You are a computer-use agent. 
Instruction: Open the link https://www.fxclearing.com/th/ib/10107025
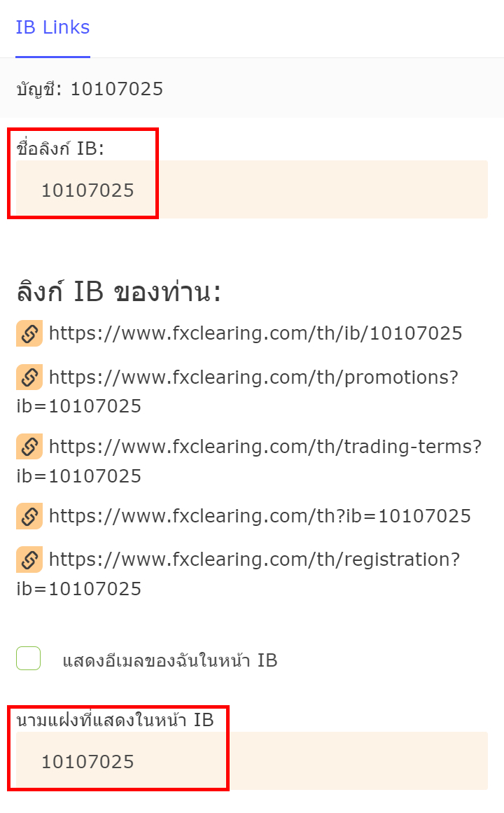pyautogui.click(x=254, y=333)
